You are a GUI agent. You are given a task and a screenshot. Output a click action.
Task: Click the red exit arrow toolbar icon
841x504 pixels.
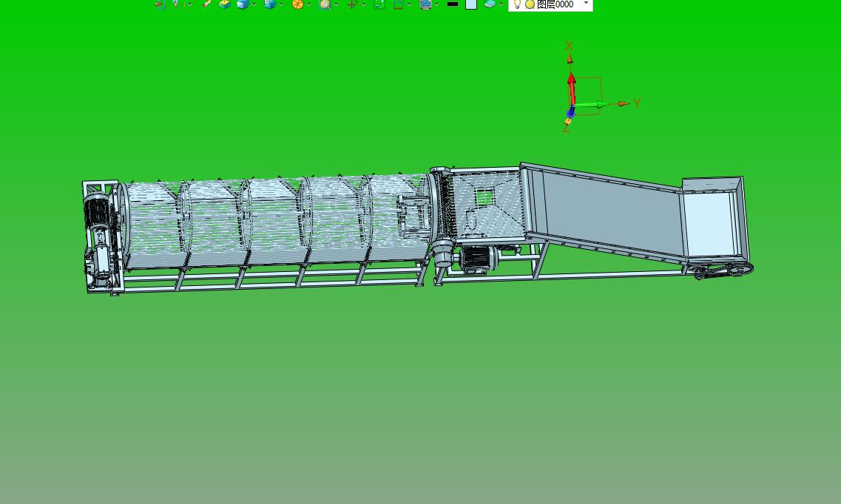click(x=160, y=4)
